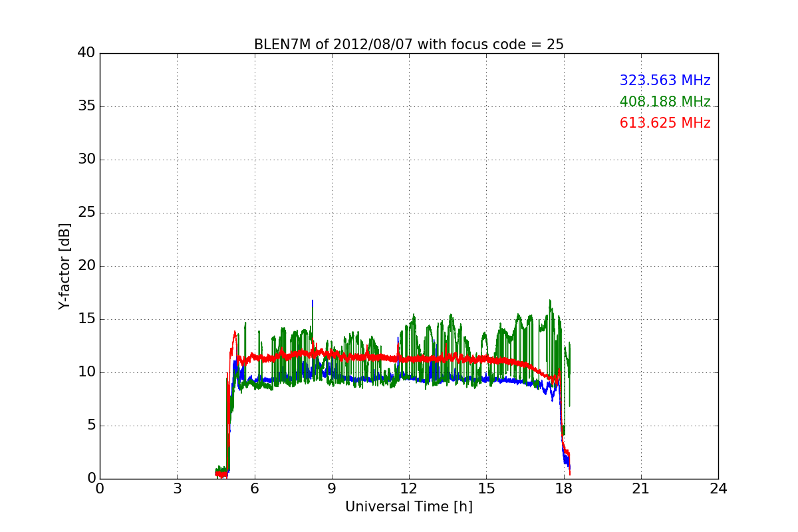Click y-axis tick label 40

tap(86, 53)
